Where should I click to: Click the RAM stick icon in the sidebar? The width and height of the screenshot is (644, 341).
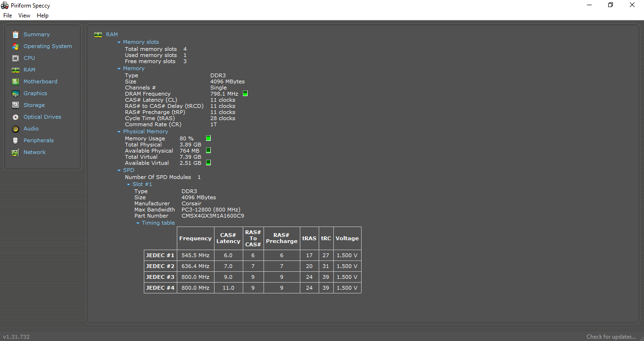tap(16, 70)
